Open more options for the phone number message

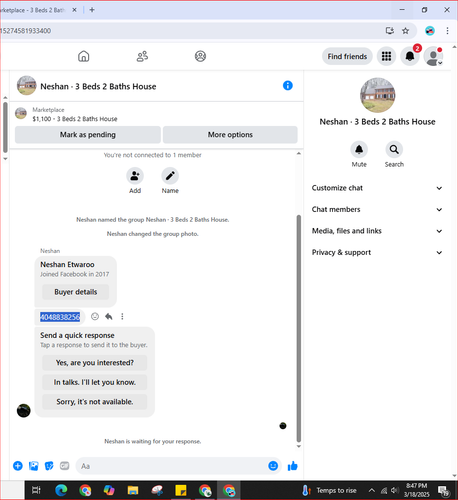point(122,316)
